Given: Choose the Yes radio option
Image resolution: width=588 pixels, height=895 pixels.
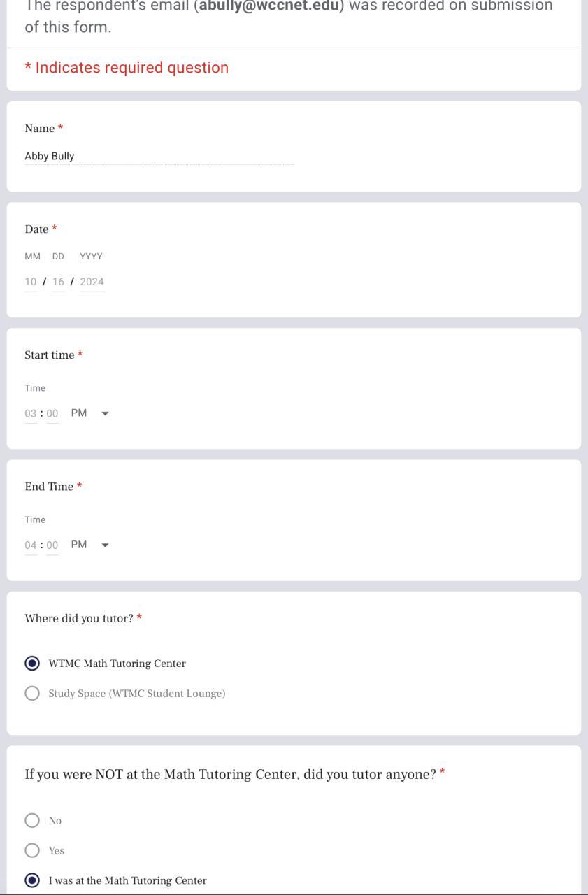Looking at the screenshot, I should [x=32, y=851].
